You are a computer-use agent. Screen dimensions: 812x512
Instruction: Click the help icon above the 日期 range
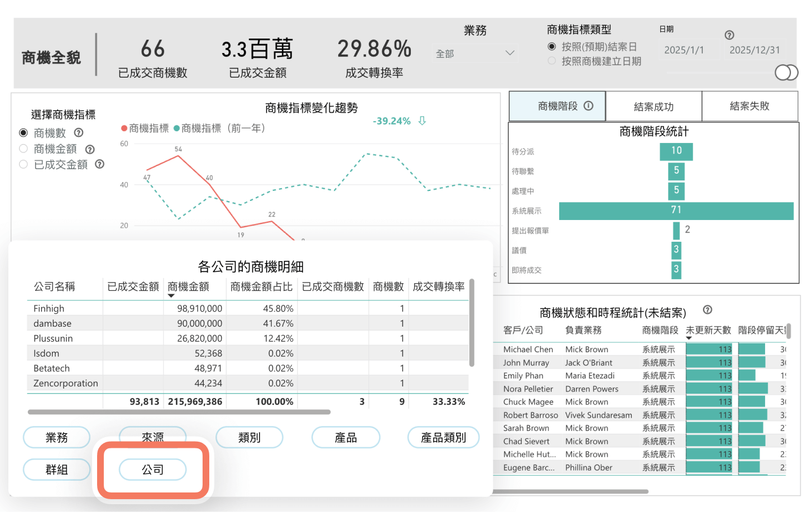tap(729, 35)
